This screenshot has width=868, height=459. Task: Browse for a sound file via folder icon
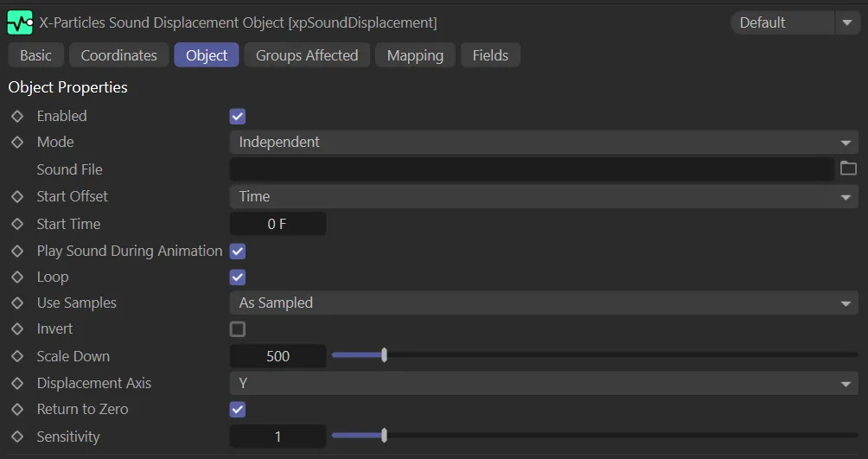pyautogui.click(x=848, y=169)
